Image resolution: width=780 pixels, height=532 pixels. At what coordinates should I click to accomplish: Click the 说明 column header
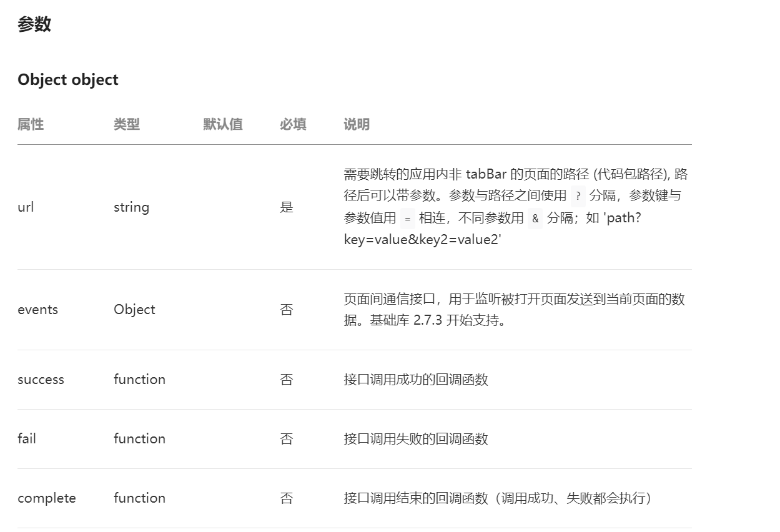(x=357, y=124)
